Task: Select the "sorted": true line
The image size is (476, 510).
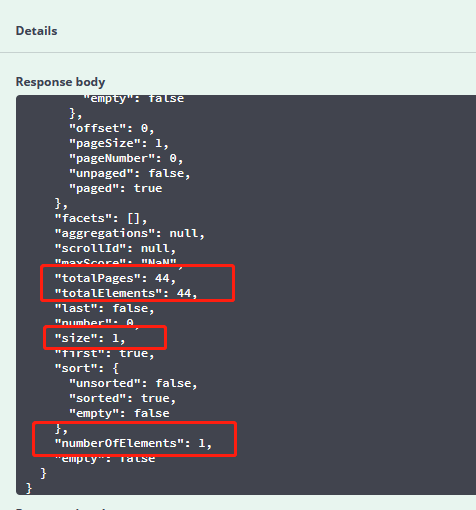Action: click(x=122, y=398)
